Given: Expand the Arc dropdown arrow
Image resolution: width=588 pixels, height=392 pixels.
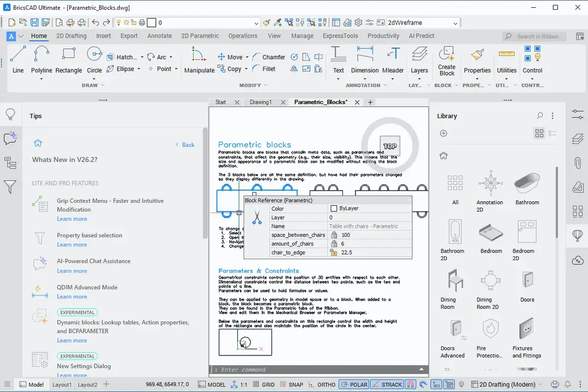Looking at the screenshot, I should coord(171,57).
